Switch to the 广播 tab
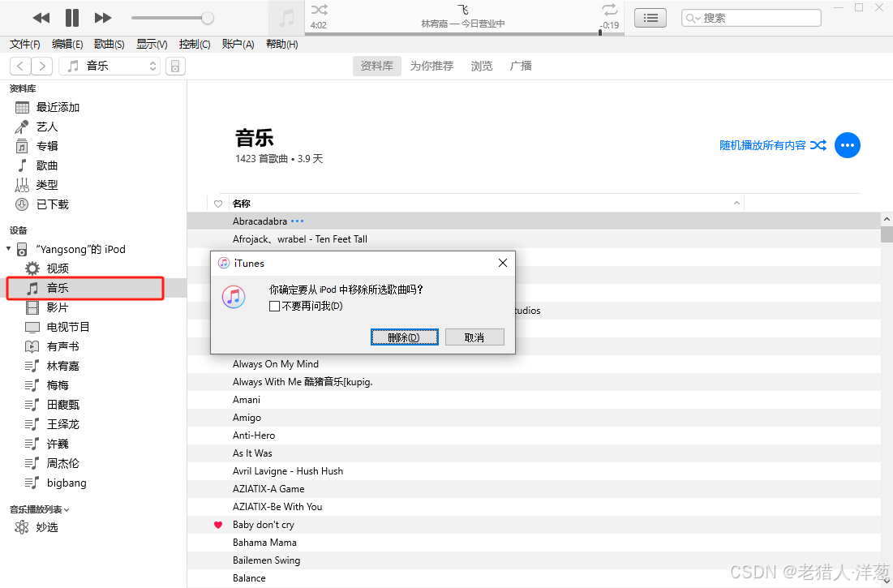This screenshot has height=588, width=893. pyautogui.click(x=521, y=66)
